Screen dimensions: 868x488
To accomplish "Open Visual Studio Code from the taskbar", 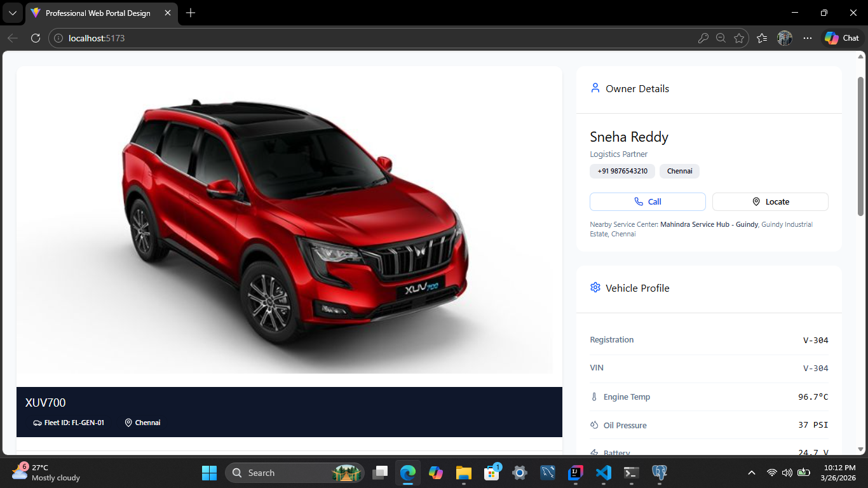I will point(604,473).
